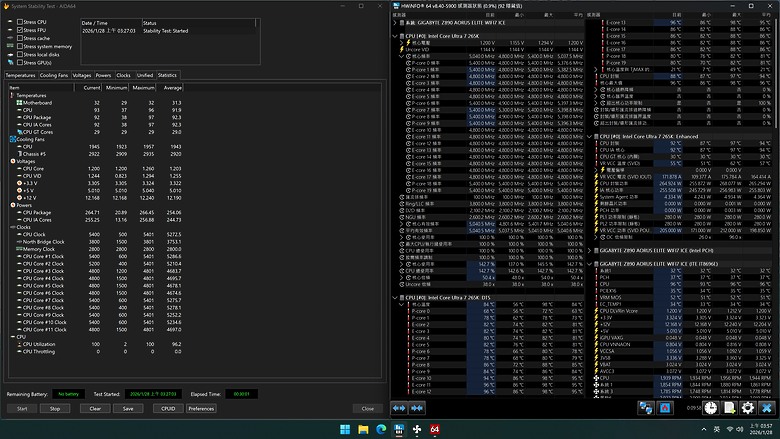This screenshot has height=439, width=780.
Task: Click the fan control taskbar icon
Action: [417, 429]
